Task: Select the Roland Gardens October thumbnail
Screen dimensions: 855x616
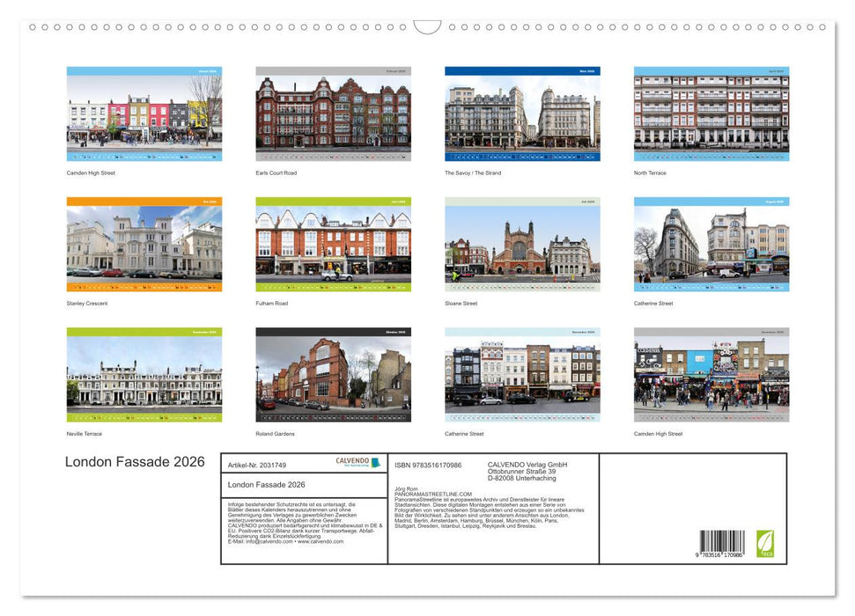Action: tap(334, 375)
